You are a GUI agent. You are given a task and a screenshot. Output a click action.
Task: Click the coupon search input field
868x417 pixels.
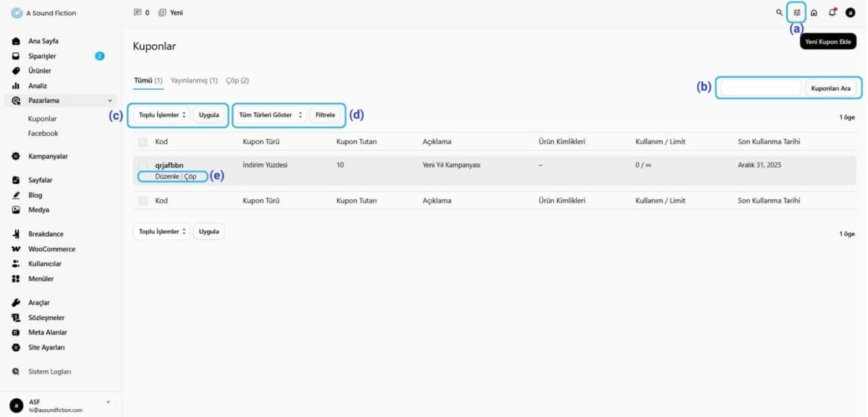coord(760,88)
